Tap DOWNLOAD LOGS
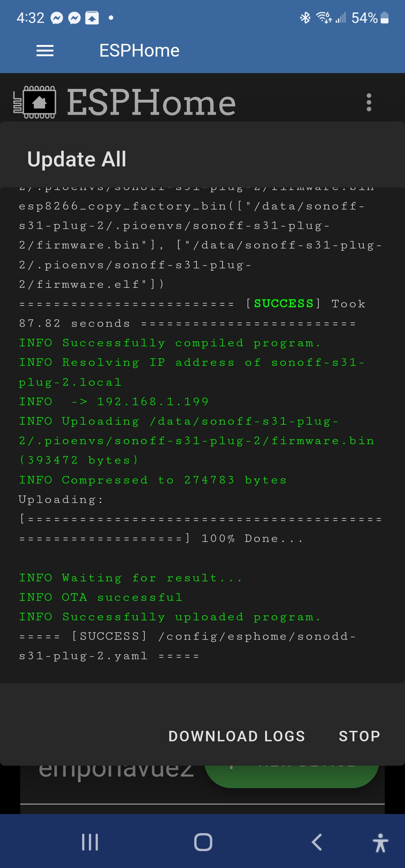Viewport: 405px width, 868px height. 236,735
